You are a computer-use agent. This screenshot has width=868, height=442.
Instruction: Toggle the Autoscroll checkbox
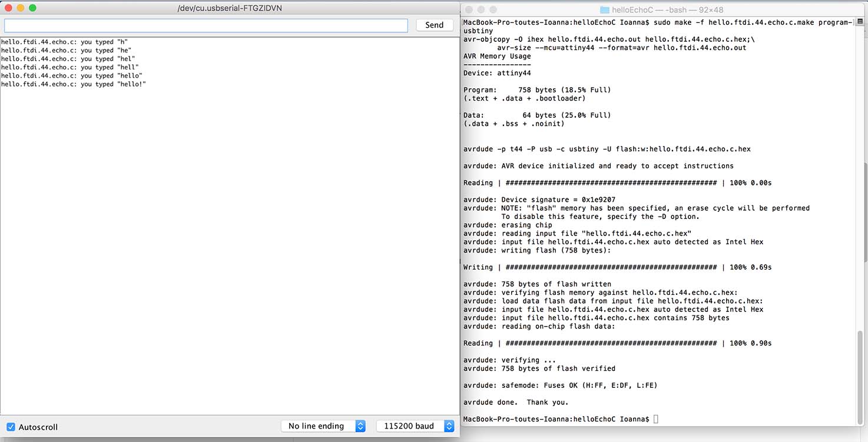(11, 427)
